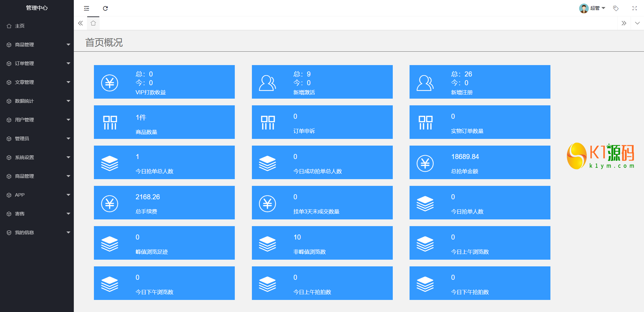Click the yen icon on the 总手续费 card
The width and height of the screenshot is (644, 312).
tap(110, 204)
